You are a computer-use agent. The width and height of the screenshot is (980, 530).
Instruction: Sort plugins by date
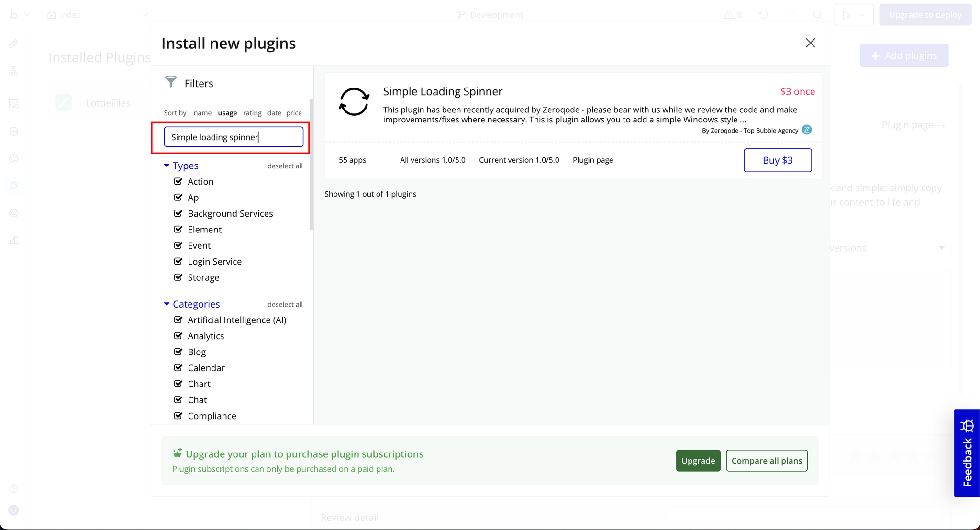coord(274,113)
